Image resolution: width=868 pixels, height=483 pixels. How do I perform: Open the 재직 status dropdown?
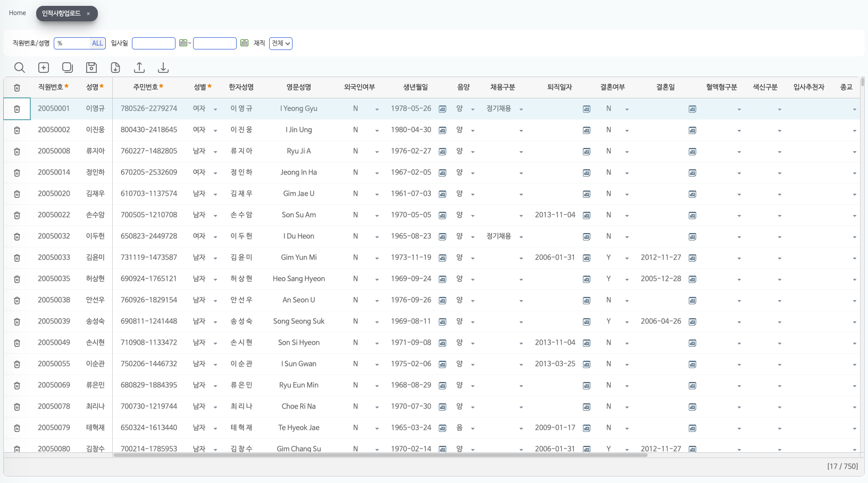pos(281,44)
